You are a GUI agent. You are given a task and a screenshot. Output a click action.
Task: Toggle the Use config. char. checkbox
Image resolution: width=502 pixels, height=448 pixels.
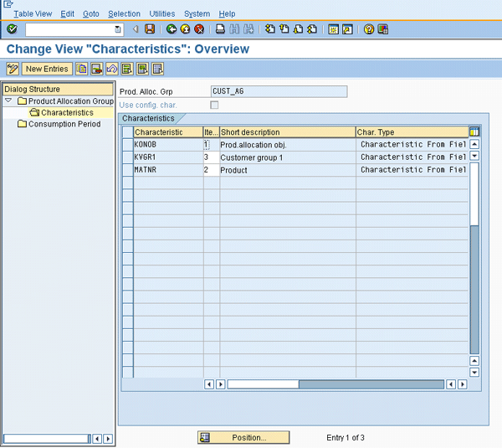[x=215, y=105]
